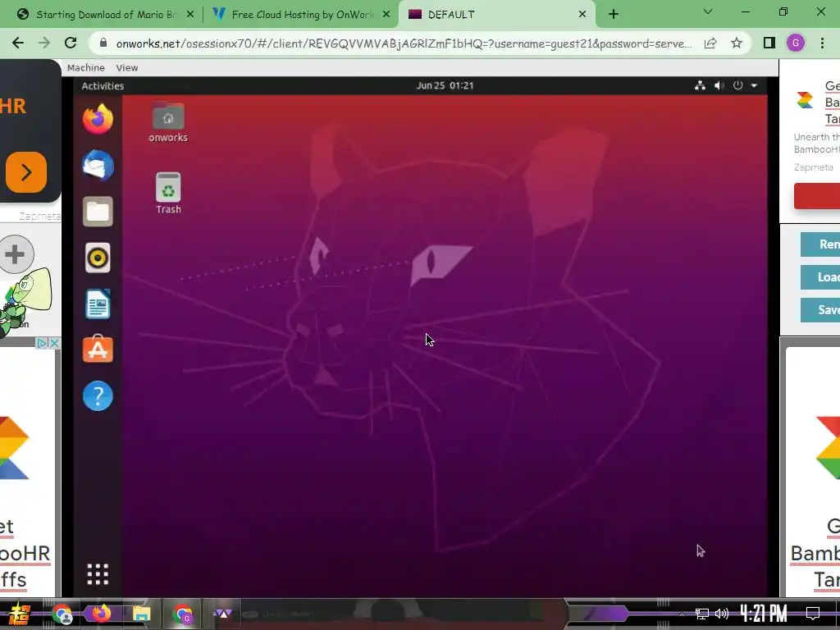
Task: Open the active Chrome G profile taskbar icon
Action: point(182,614)
